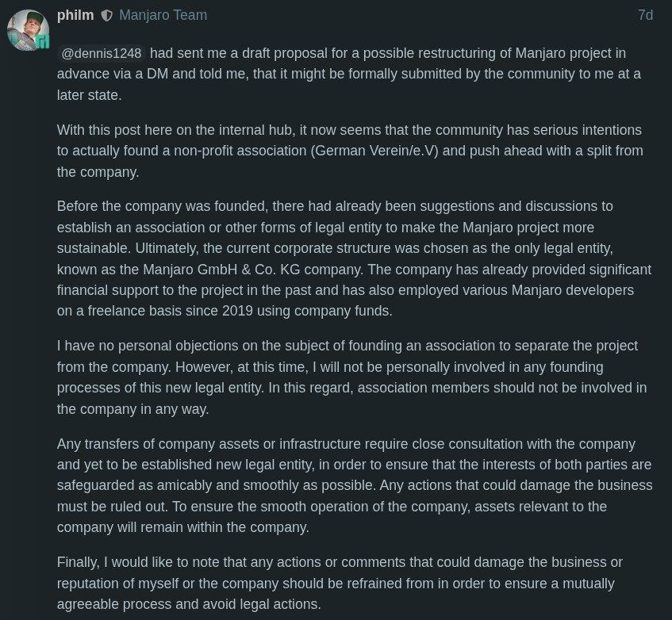Visit the Manjaro Team group page

click(163, 14)
